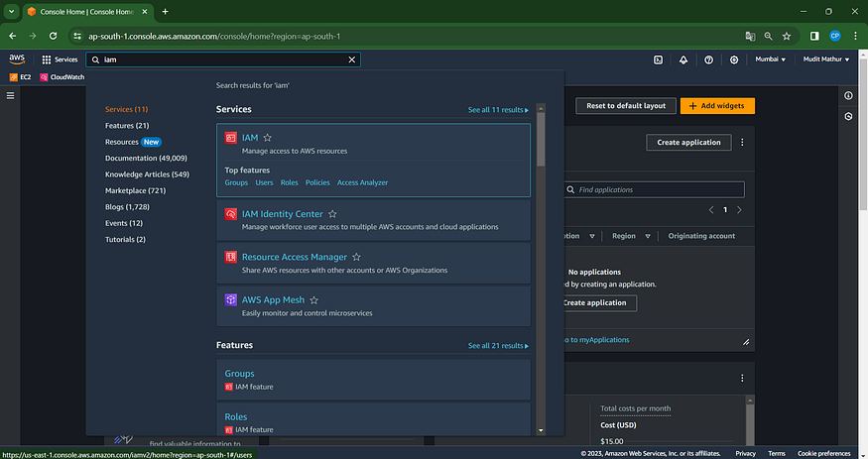Favorite AWS App Mesh with star
Image resolution: width=868 pixels, height=459 pixels.
(313, 300)
